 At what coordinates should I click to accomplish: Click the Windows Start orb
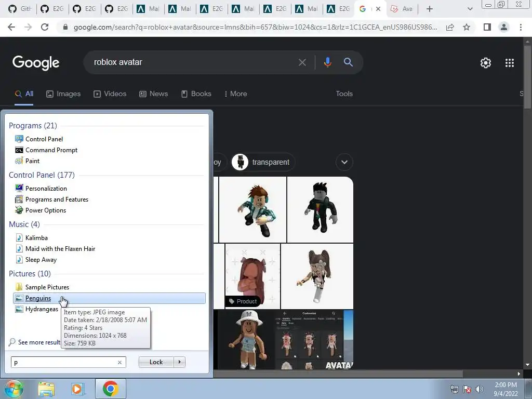[x=14, y=389]
